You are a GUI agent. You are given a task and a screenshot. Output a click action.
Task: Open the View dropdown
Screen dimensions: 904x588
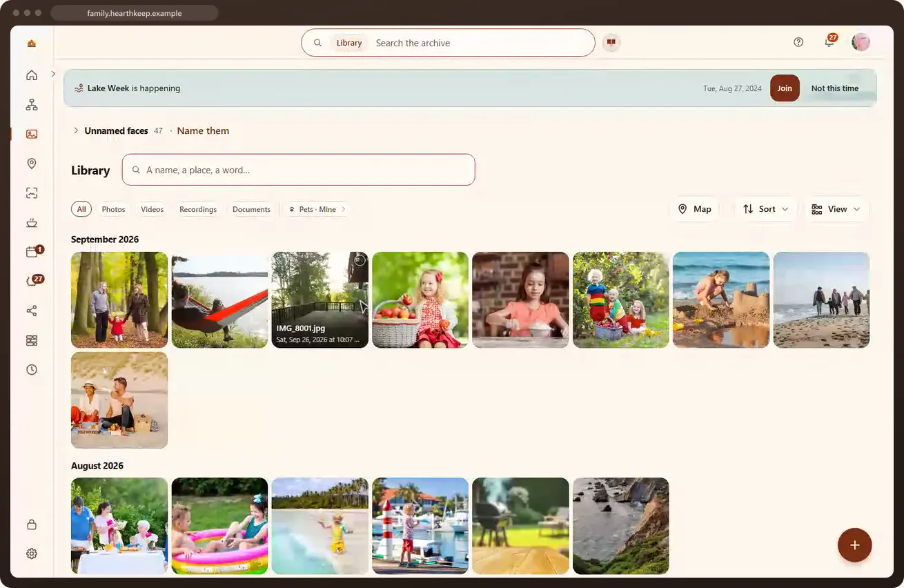pyautogui.click(x=836, y=209)
